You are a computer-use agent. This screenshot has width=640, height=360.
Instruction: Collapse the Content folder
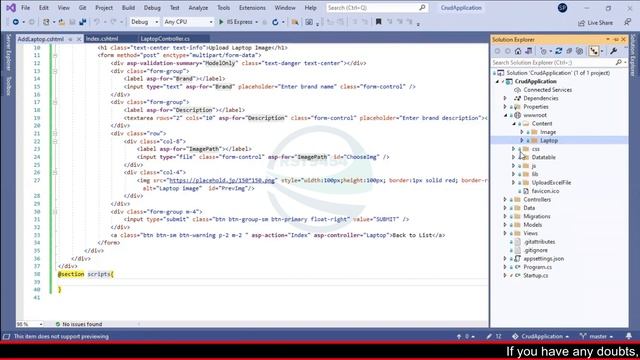click(514, 124)
